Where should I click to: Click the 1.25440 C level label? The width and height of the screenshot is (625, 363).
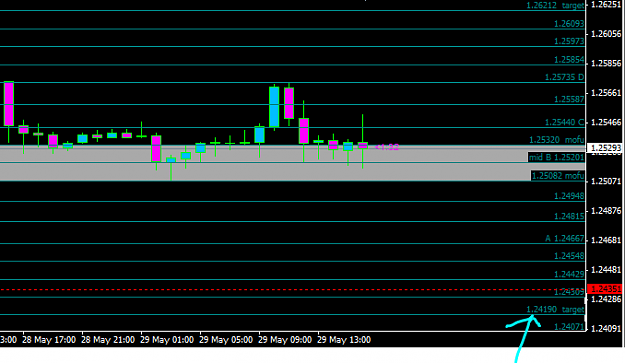(564, 122)
